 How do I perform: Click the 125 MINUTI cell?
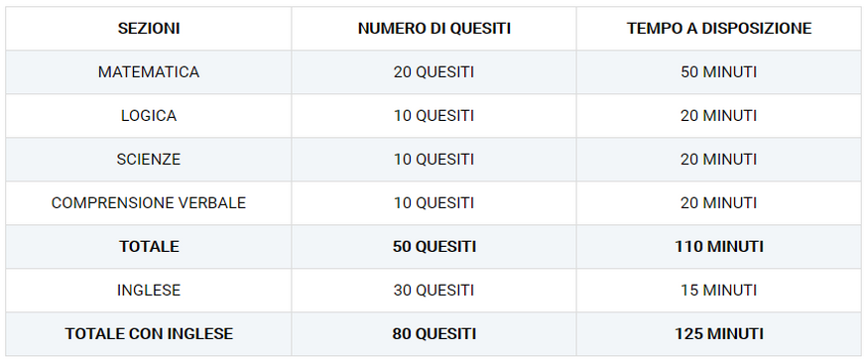pos(718,334)
